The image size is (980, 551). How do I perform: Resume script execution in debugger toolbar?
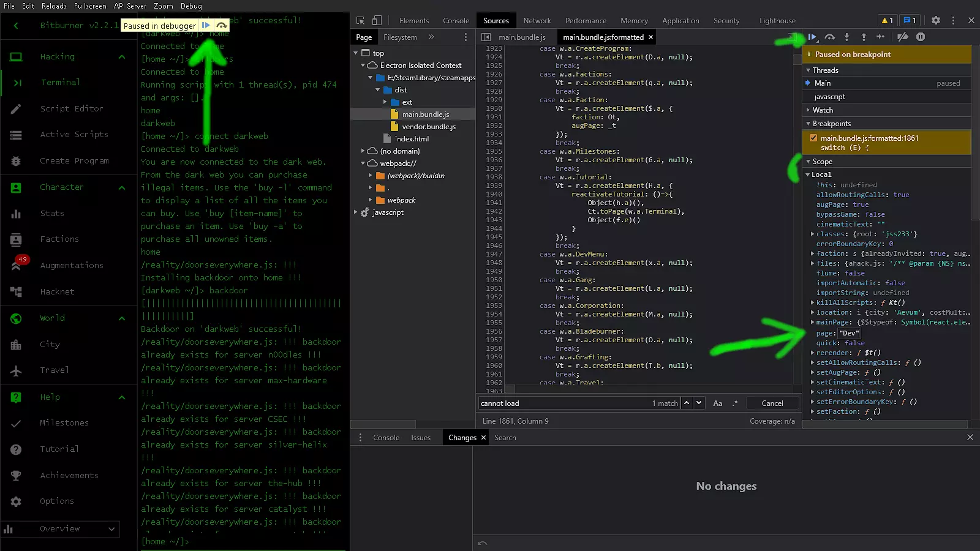click(x=812, y=37)
